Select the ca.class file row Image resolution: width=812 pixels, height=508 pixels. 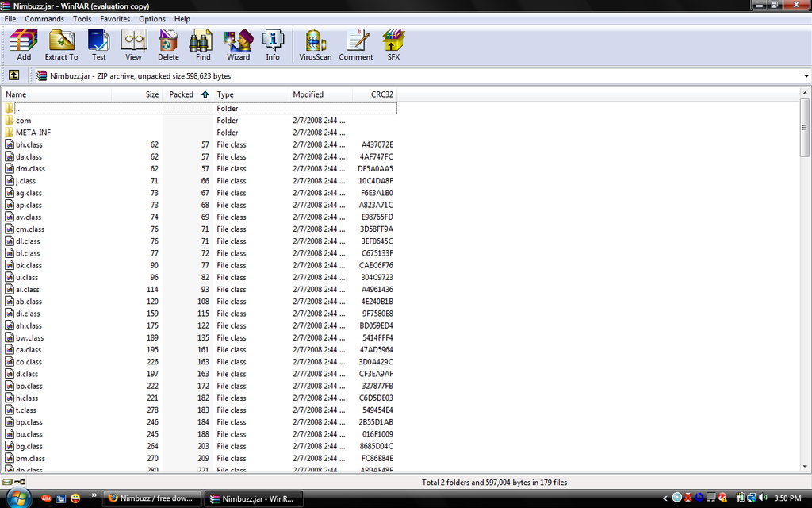(200, 350)
